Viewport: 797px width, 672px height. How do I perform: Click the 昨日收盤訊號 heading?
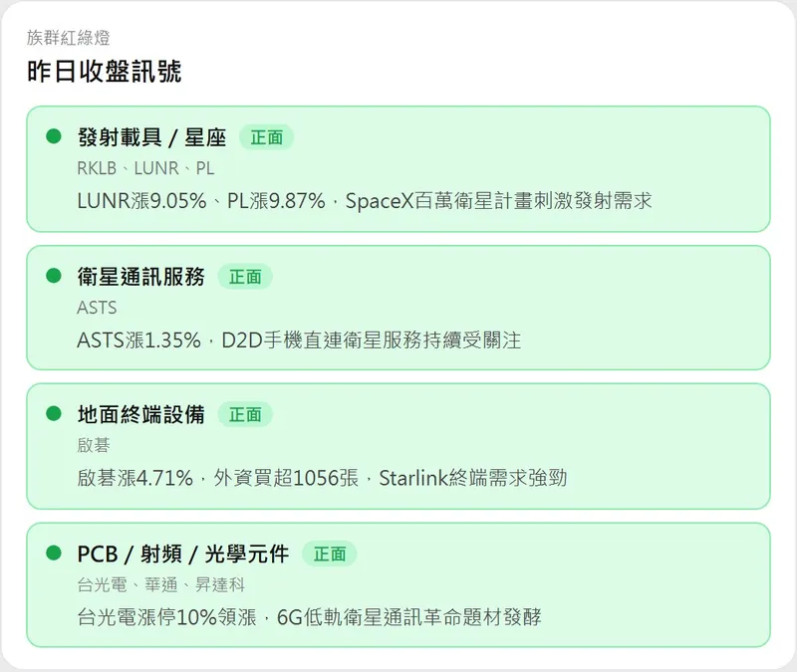pos(105,72)
